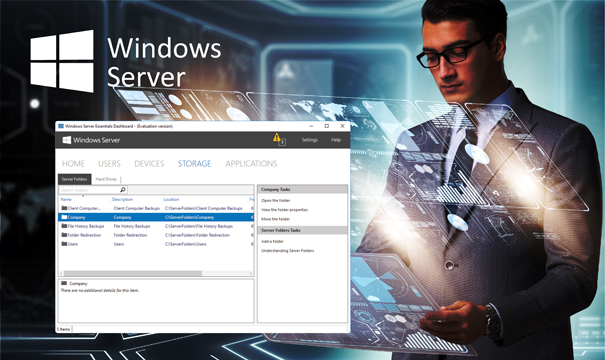Switch to the USERS tab
This screenshot has height=360, width=605.
[x=109, y=164]
